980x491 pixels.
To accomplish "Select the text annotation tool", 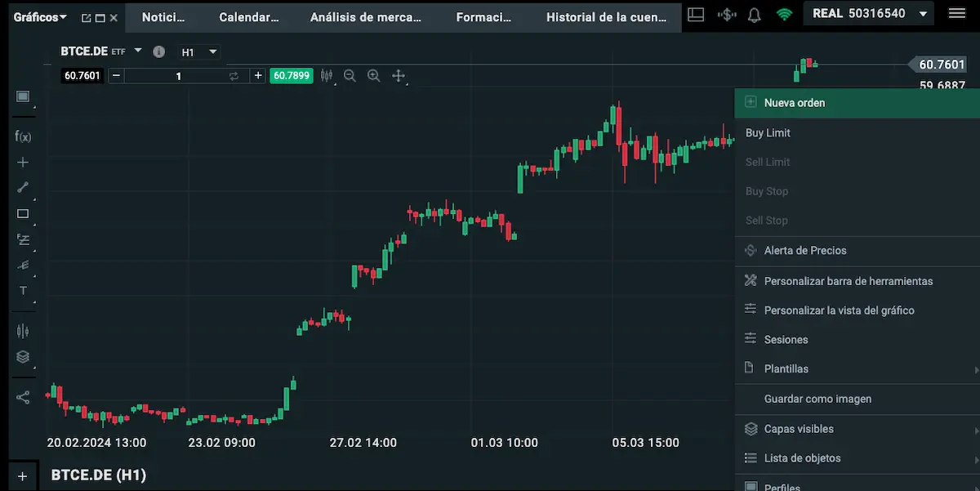I will click(23, 291).
